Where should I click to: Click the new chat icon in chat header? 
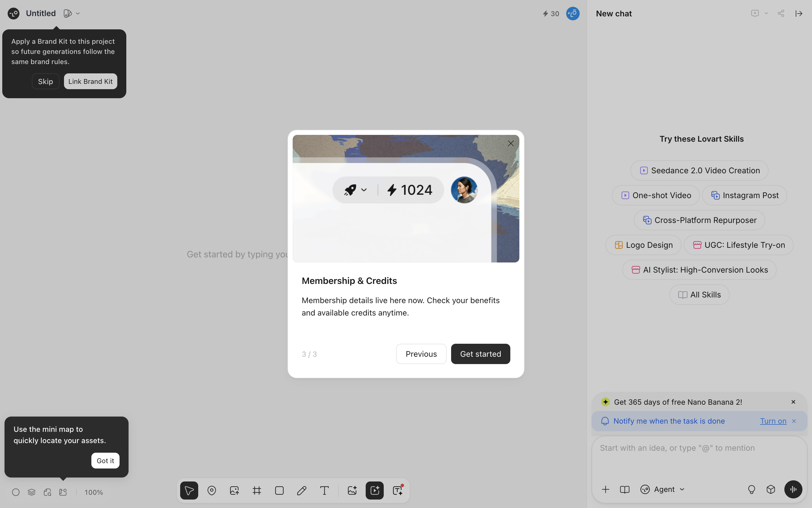click(x=755, y=14)
